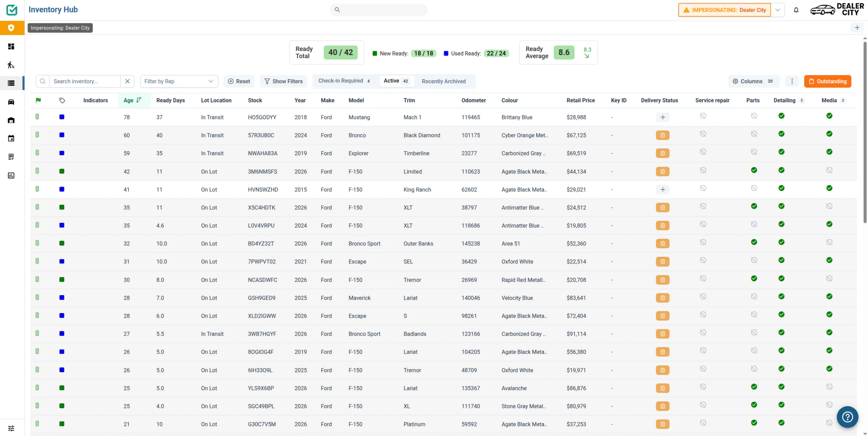This screenshot has height=436, width=868.
Task: Click search magnifier next to Search inventory
Action: tap(42, 81)
